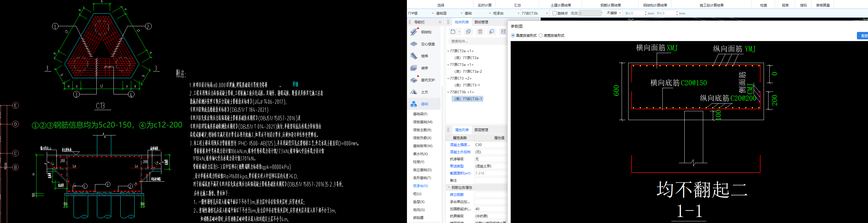Collapse the 77原CT3 tree node
The width and height of the screenshot is (868, 223).
pos(448,78)
